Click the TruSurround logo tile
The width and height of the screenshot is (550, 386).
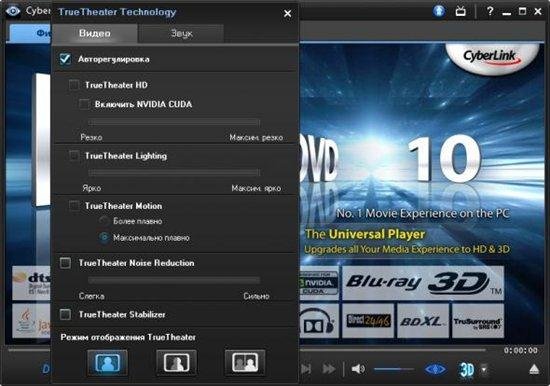(x=478, y=321)
